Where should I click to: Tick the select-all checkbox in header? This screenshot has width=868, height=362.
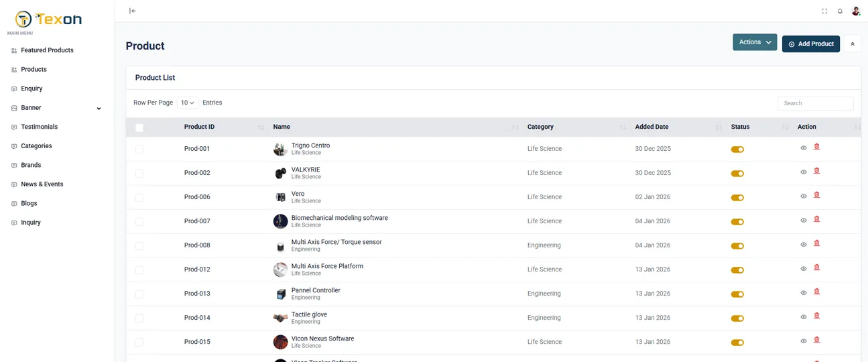tap(139, 127)
